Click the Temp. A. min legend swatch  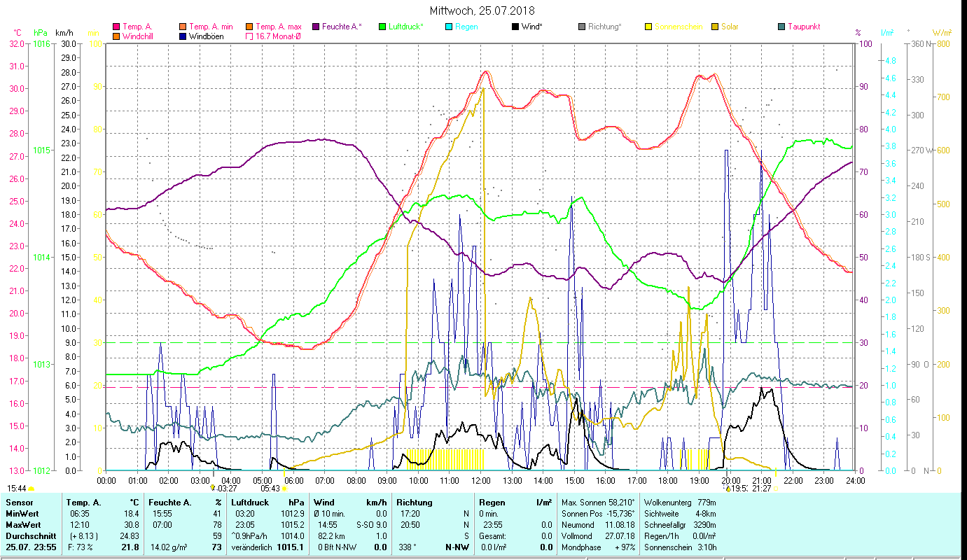(182, 27)
